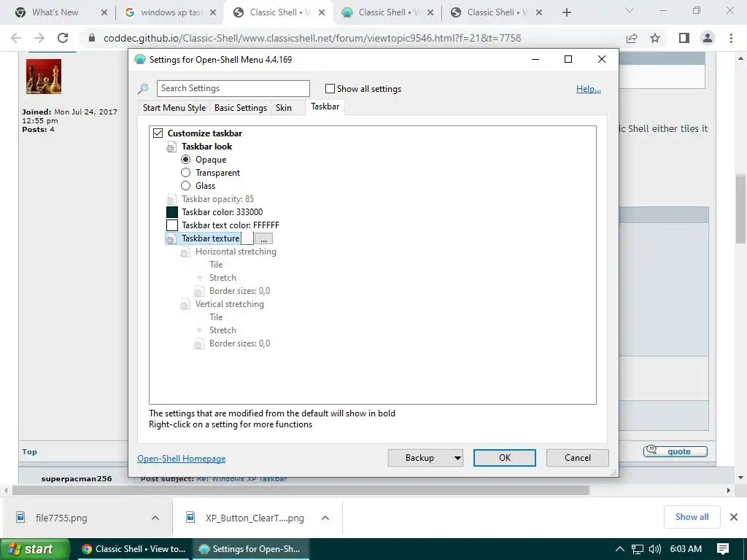Screen dimensions: 747x560
Task: Click the gear icon beside Taskbar texture
Action: [171, 239]
